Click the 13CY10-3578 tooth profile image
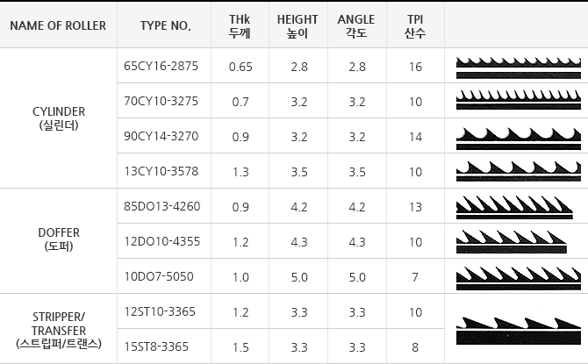 (519, 171)
